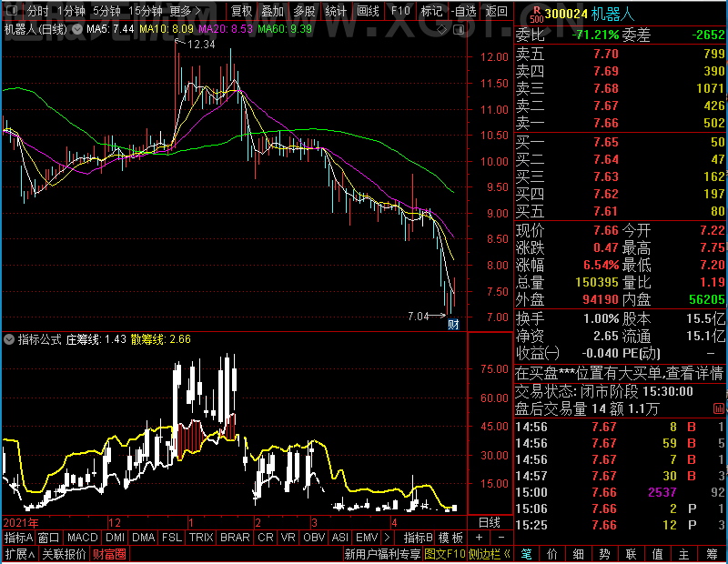Click the 新用户福利专享 link
The height and width of the screenshot is (564, 728).
pyautogui.click(x=382, y=554)
